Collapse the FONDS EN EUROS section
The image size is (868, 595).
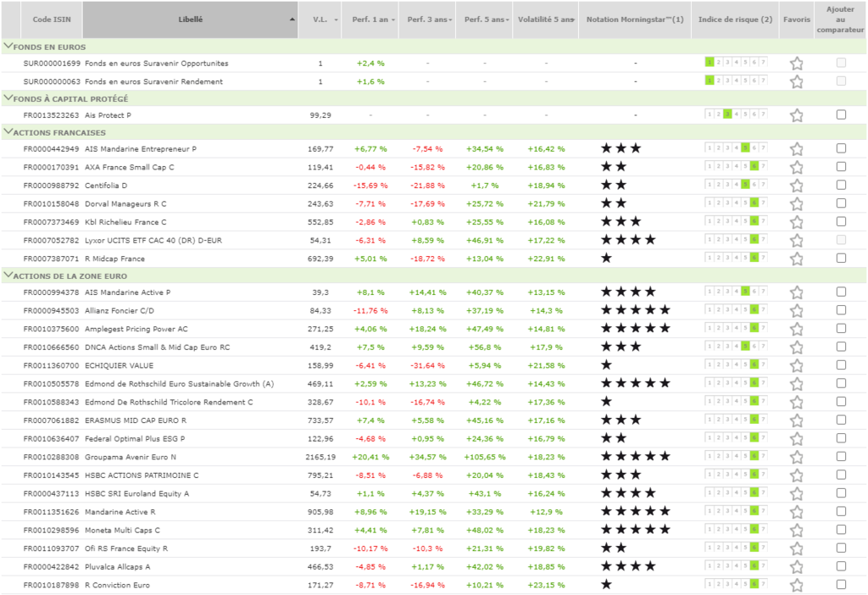(x=8, y=45)
